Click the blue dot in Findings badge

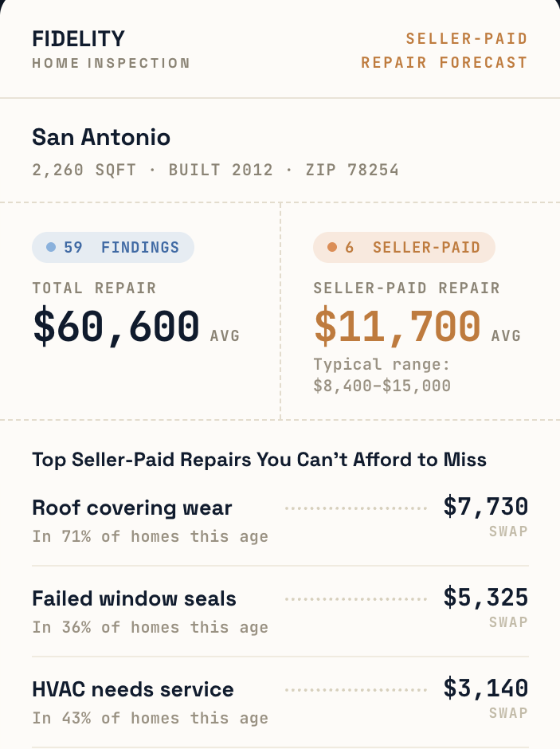(x=51, y=247)
